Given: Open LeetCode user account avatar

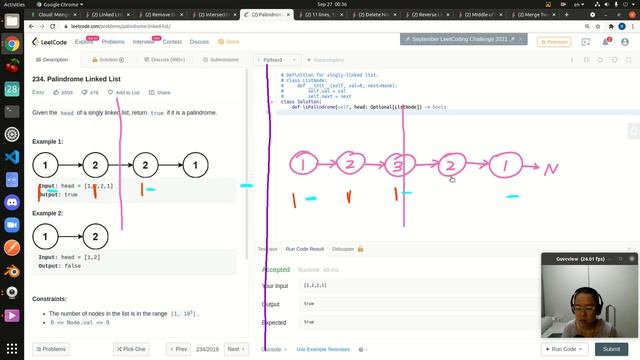Looking at the screenshot, I should pos(625,42).
